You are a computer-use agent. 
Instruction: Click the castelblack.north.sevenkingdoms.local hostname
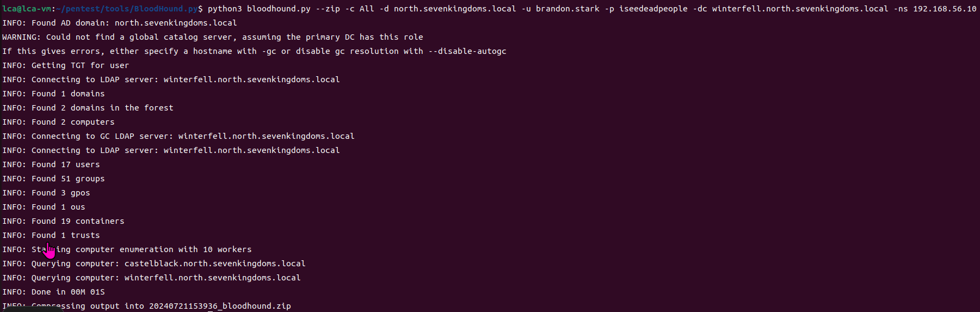(x=215, y=264)
